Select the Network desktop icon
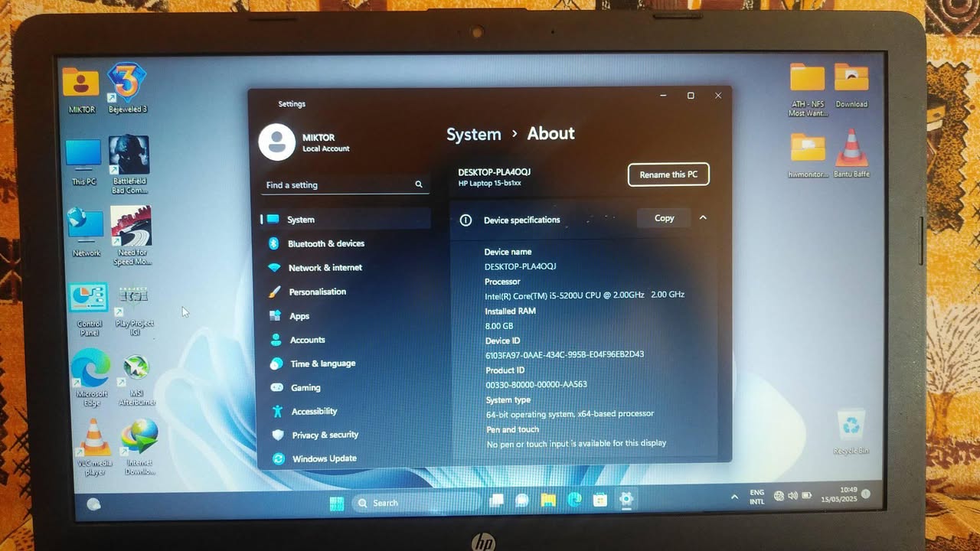The width and height of the screenshot is (980, 551). 86,232
